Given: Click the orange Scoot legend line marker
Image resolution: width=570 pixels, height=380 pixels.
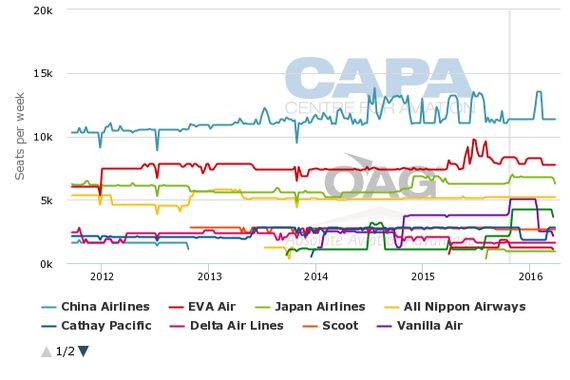Looking at the screenshot, I should point(310,327).
